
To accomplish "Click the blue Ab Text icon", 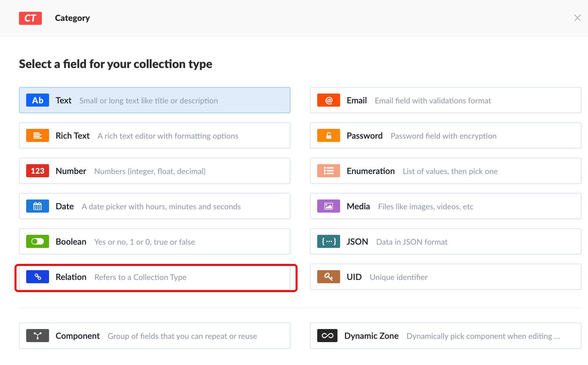I will click(x=38, y=100).
